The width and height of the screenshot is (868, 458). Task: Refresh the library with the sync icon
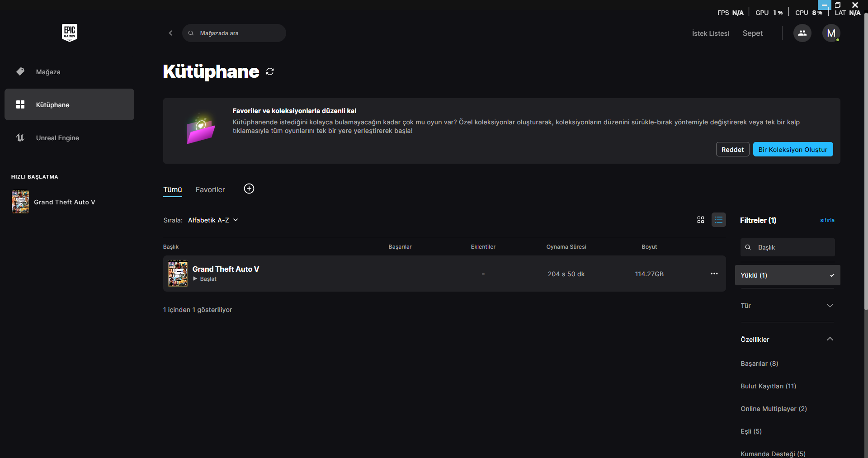tap(270, 71)
